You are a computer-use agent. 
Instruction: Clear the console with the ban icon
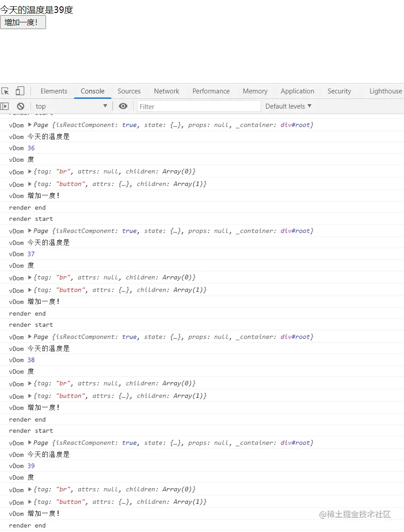(21, 106)
